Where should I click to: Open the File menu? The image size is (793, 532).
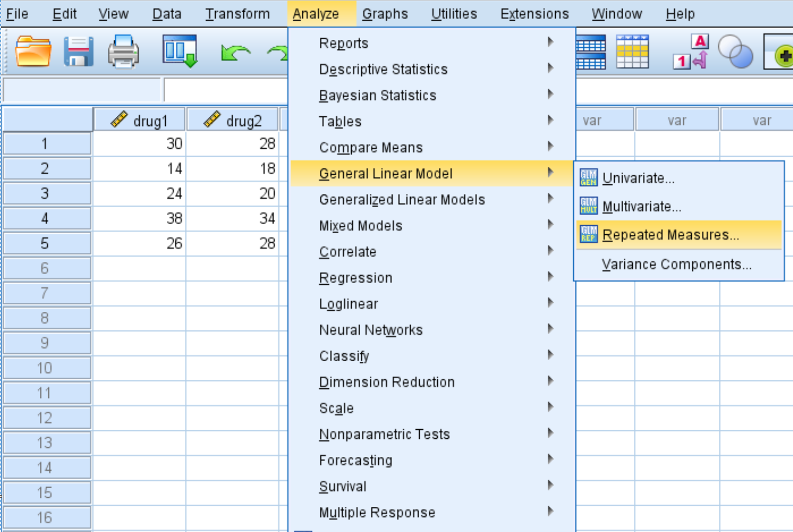[x=17, y=14]
